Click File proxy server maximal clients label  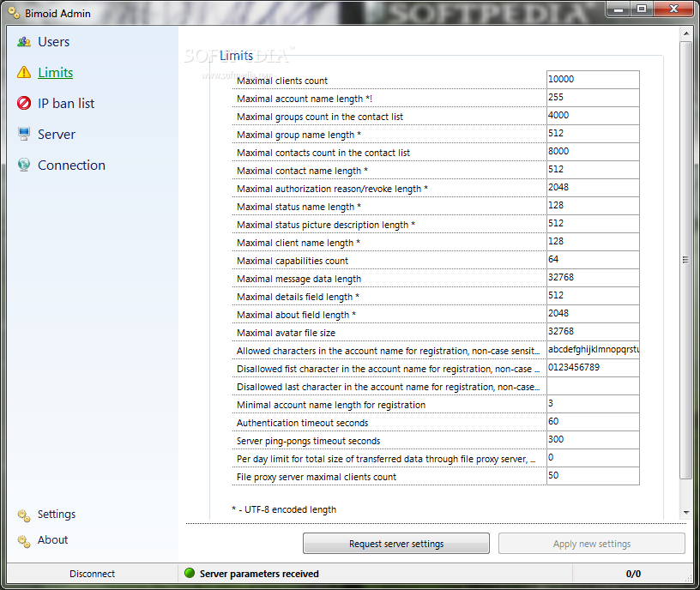click(316, 477)
